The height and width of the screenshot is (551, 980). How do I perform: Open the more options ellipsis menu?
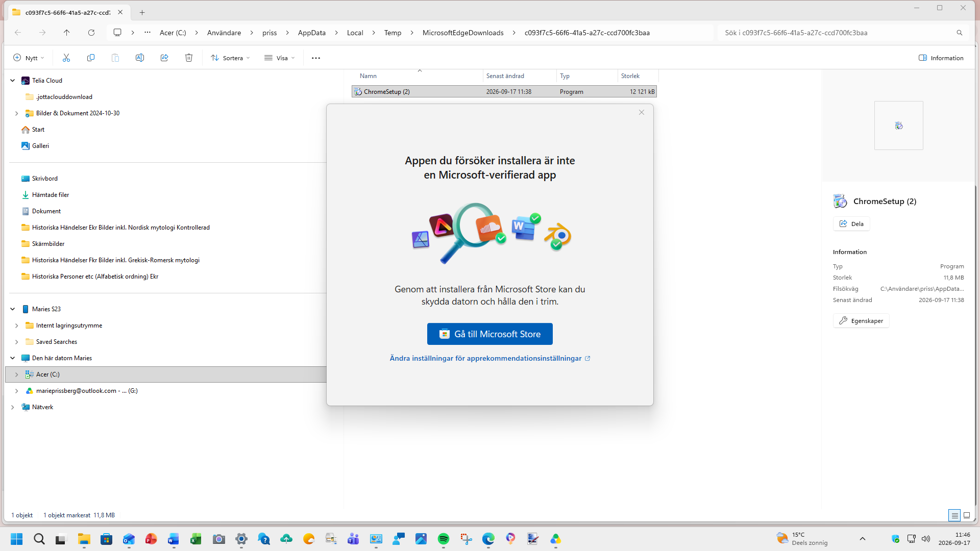point(316,58)
